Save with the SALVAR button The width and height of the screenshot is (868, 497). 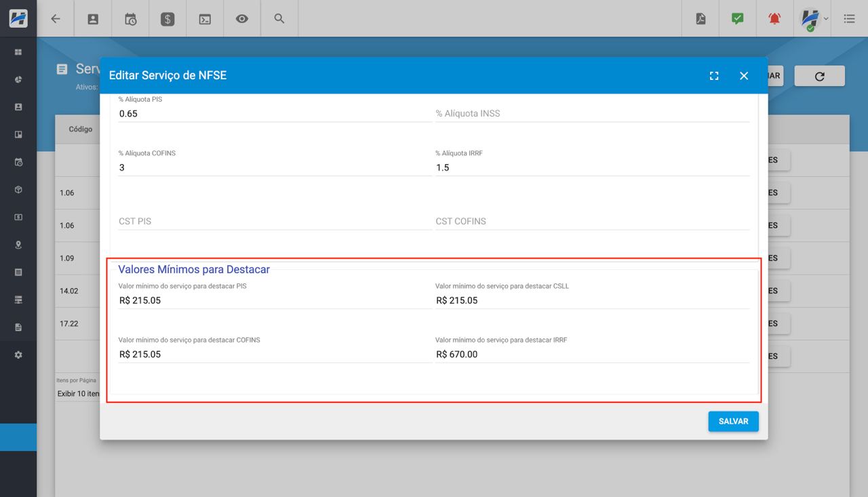pos(734,421)
